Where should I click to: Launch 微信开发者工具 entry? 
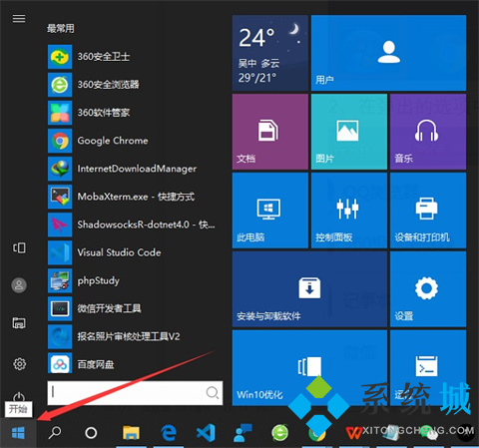click(133, 308)
